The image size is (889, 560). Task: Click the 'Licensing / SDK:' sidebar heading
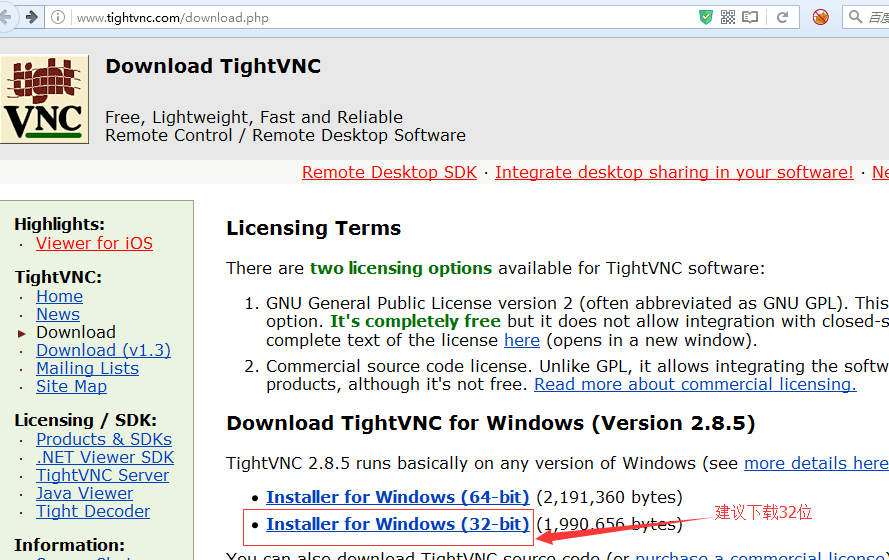pos(86,421)
